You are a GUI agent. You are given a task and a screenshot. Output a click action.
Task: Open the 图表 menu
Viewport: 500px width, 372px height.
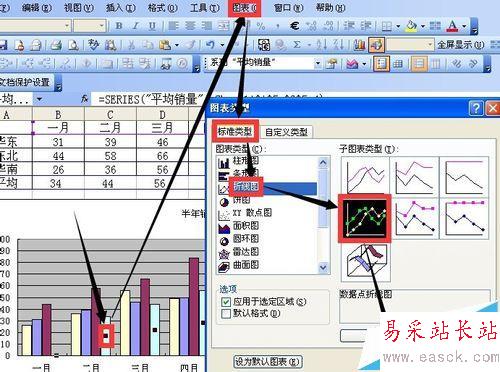(245, 8)
